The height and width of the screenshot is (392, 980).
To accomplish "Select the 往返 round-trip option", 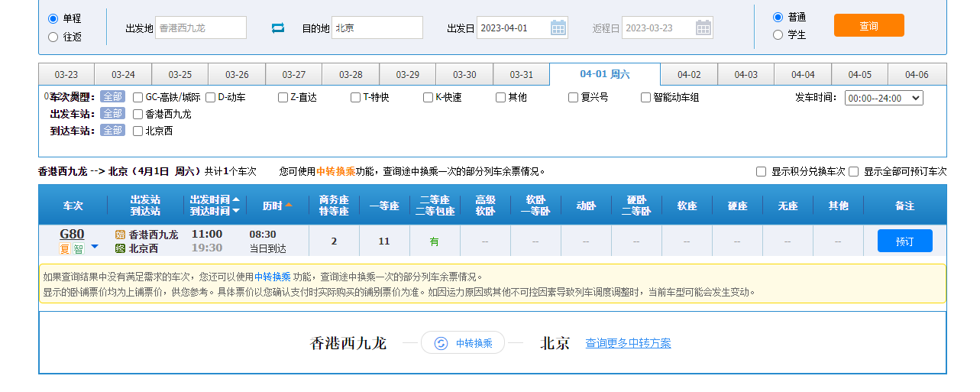I will point(53,37).
